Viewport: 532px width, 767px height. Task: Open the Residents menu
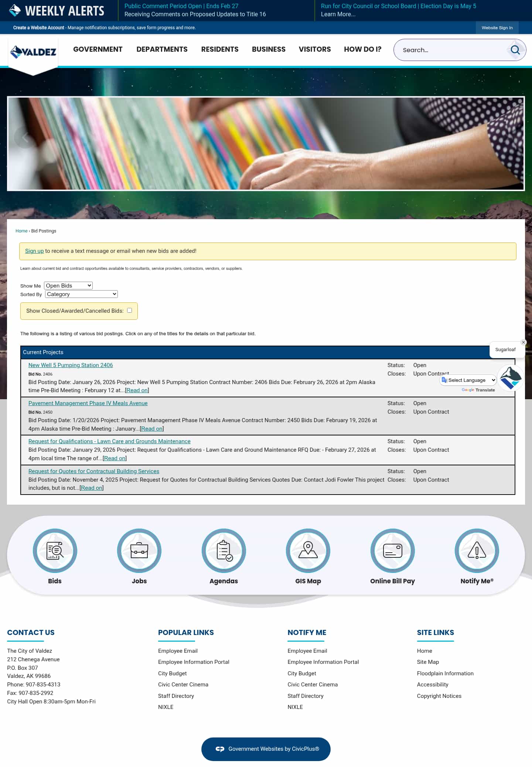[220, 49]
